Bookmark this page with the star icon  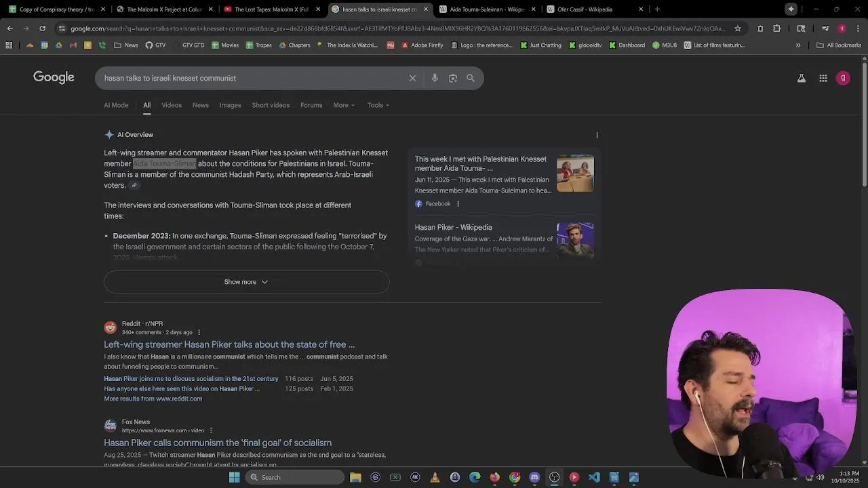click(738, 28)
